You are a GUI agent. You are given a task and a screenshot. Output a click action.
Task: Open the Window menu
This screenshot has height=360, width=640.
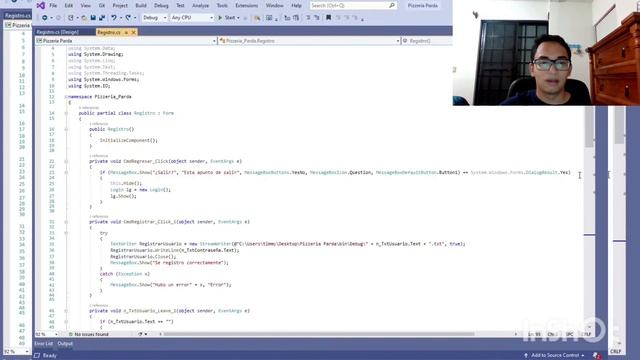point(274,5)
